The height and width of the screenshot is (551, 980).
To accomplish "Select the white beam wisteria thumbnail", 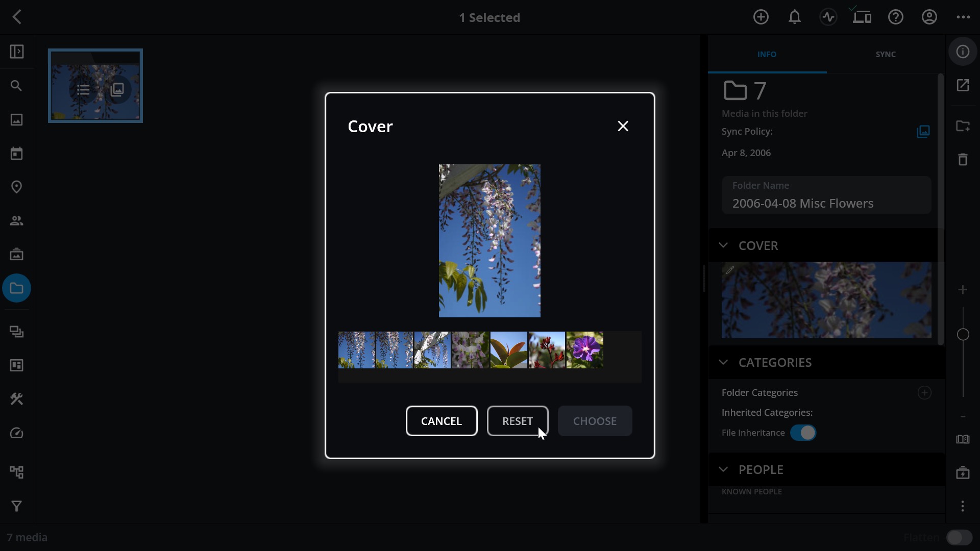I will (x=432, y=350).
